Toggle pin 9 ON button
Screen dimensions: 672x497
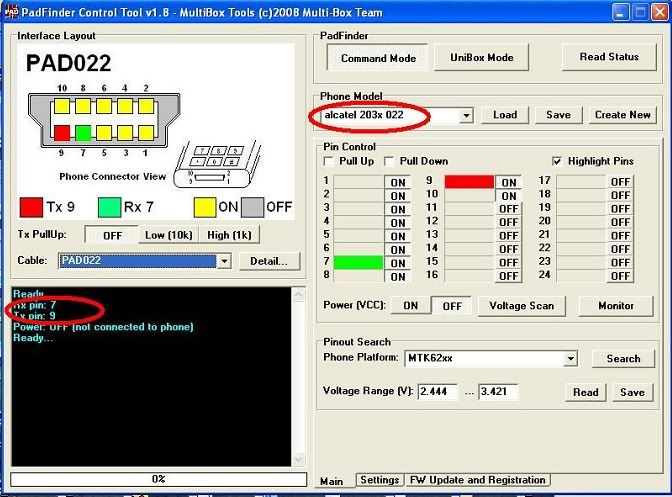coord(509,182)
